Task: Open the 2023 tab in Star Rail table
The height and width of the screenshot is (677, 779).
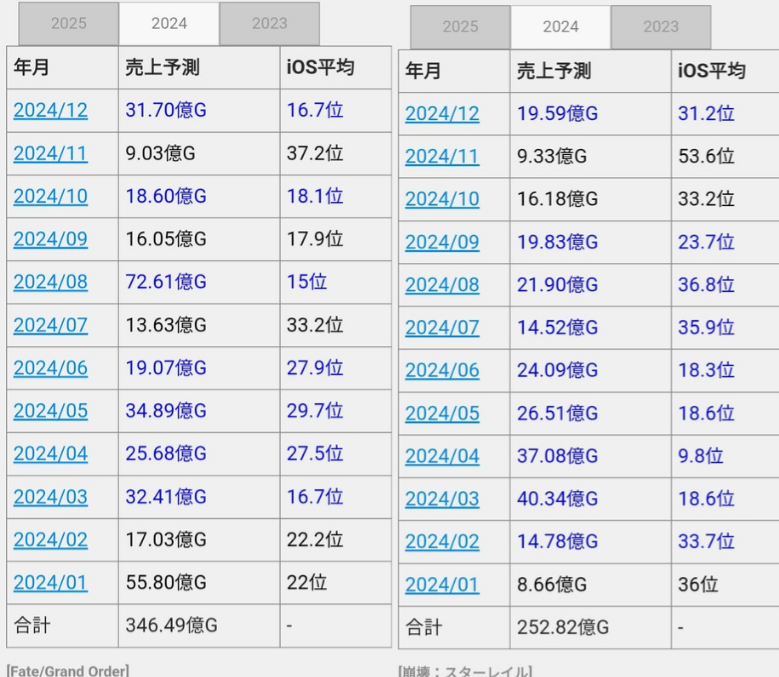Action: coord(661,27)
